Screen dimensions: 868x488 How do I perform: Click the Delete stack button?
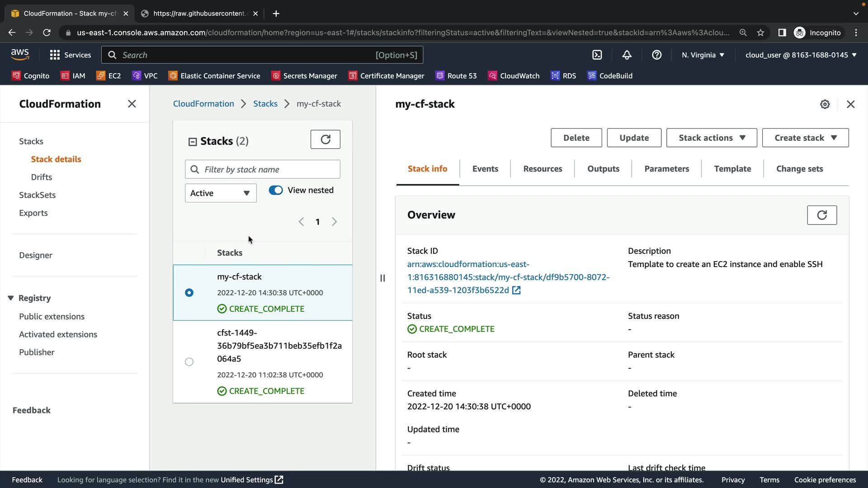(576, 138)
